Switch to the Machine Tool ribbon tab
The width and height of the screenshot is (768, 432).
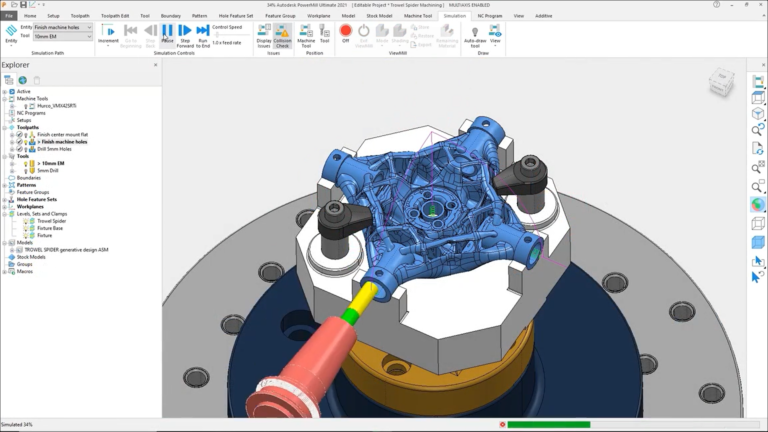418,16
